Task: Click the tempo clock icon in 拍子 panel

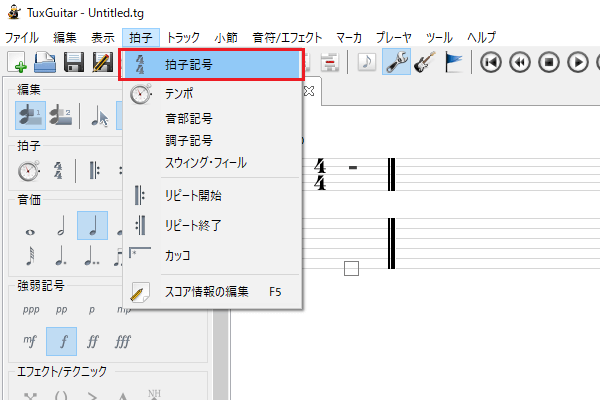Action: [29, 171]
